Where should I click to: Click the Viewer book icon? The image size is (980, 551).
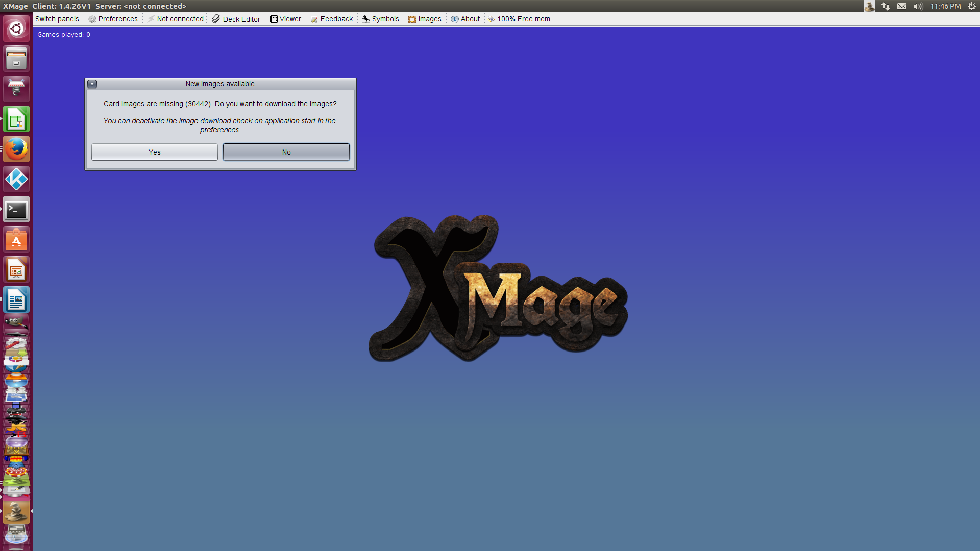point(274,19)
